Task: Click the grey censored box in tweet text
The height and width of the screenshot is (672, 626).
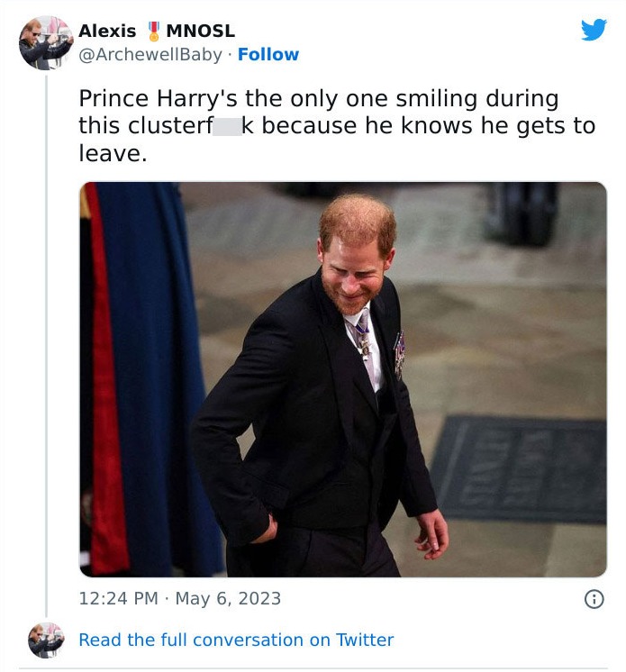Action: [226, 126]
